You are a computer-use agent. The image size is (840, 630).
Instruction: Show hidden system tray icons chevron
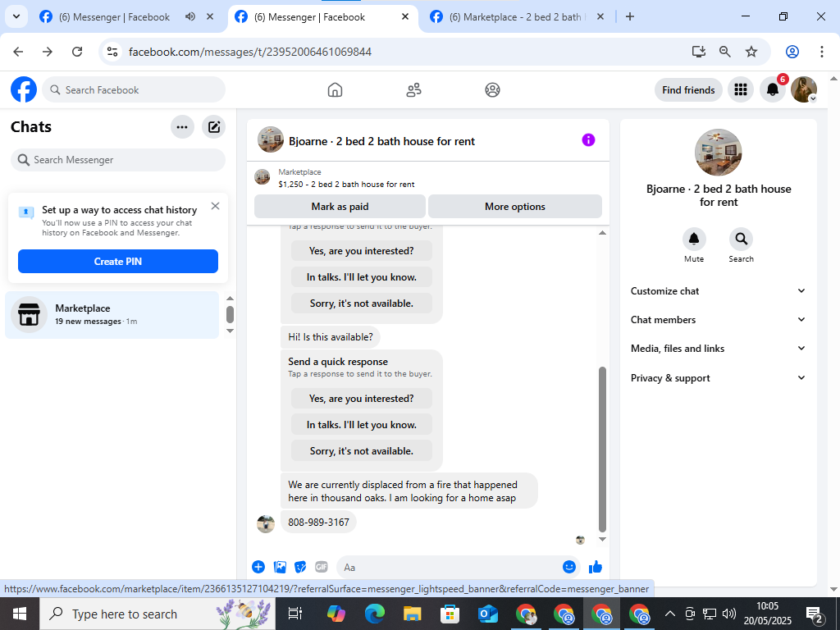669,614
